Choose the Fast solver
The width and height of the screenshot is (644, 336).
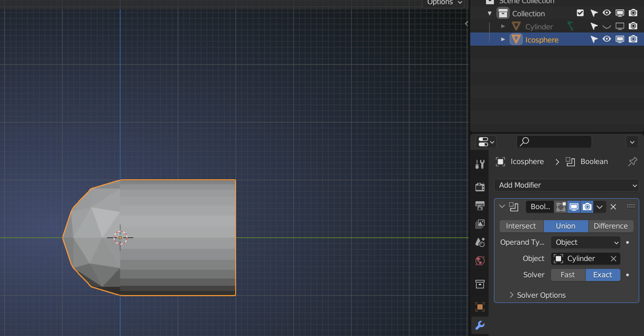[x=568, y=275]
